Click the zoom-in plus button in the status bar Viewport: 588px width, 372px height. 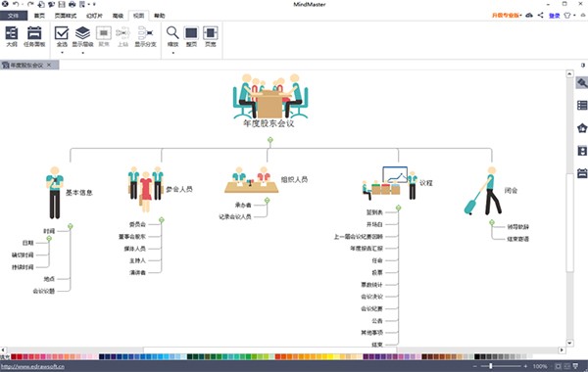tap(525, 366)
